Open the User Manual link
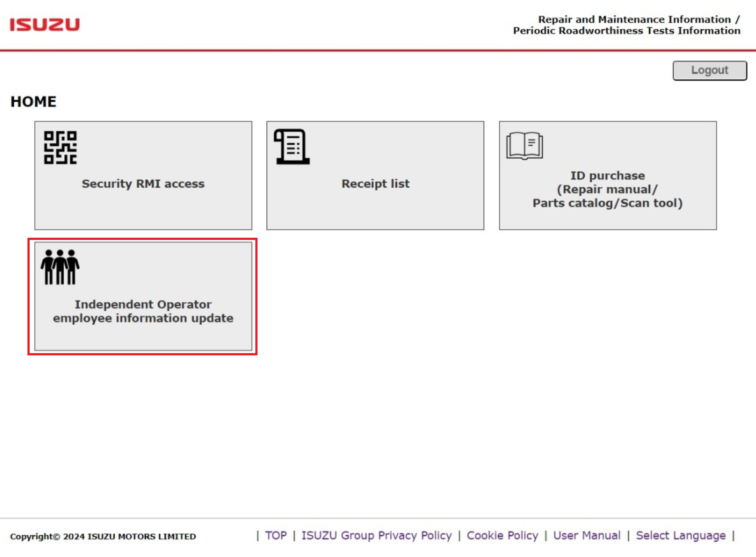 click(x=587, y=535)
